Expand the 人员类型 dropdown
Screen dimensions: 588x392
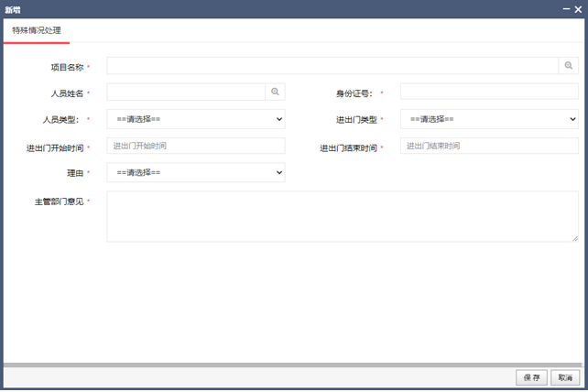point(195,119)
